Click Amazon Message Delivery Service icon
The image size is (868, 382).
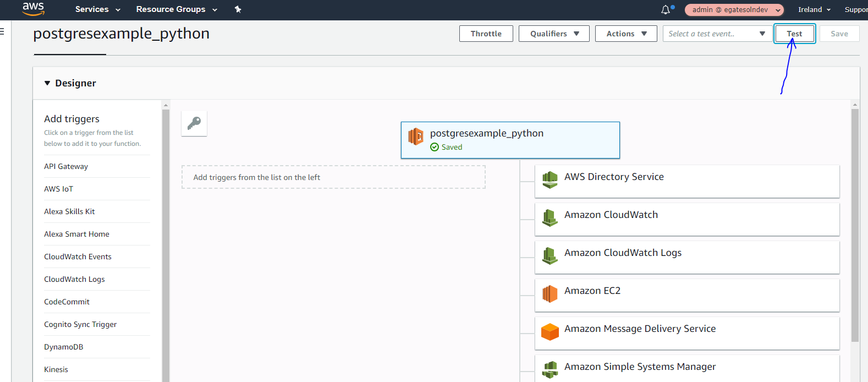click(x=550, y=331)
